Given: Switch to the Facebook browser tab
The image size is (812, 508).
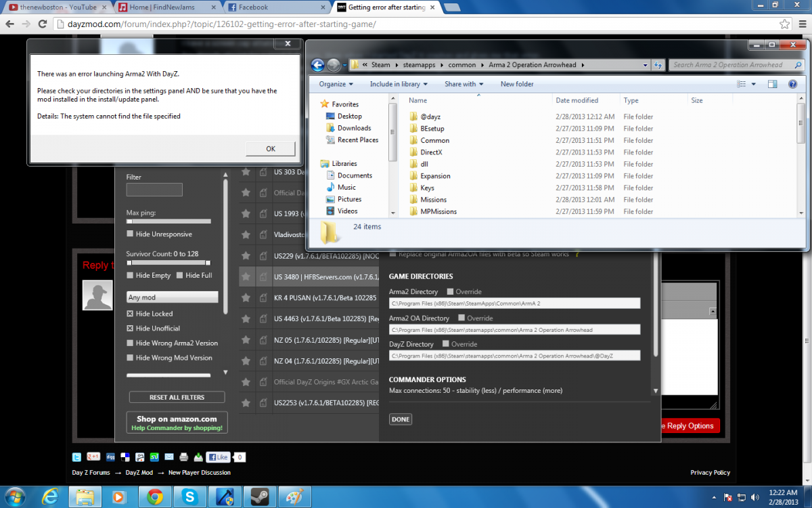Looking at the screenshot, I should [277, 7].
